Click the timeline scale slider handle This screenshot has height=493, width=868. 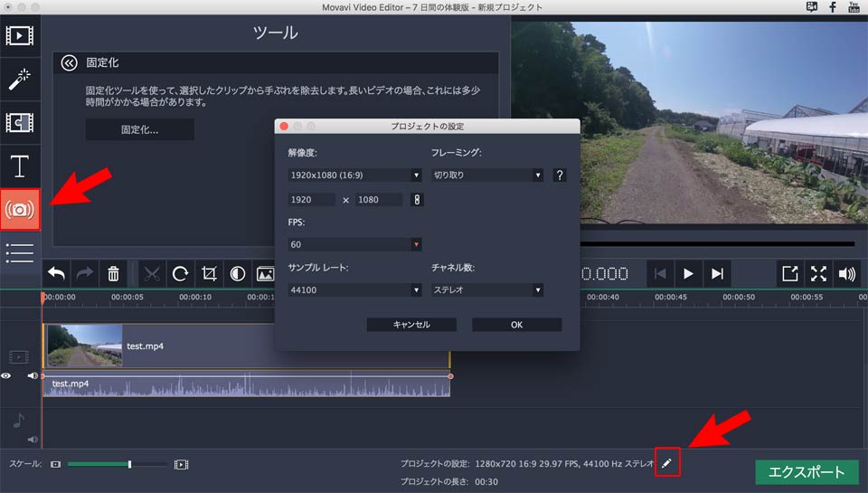[x=129, y=464]
